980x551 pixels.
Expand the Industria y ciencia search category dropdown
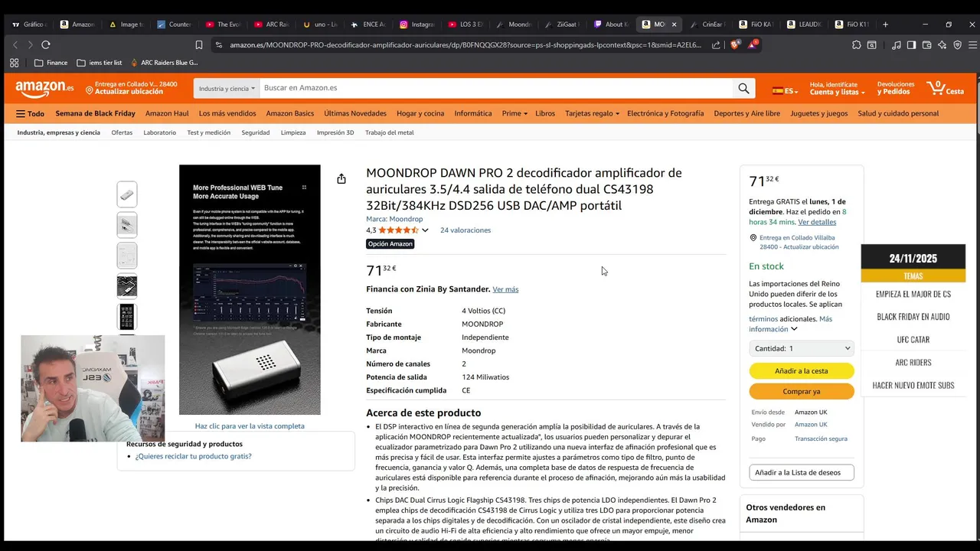(227, 89)
